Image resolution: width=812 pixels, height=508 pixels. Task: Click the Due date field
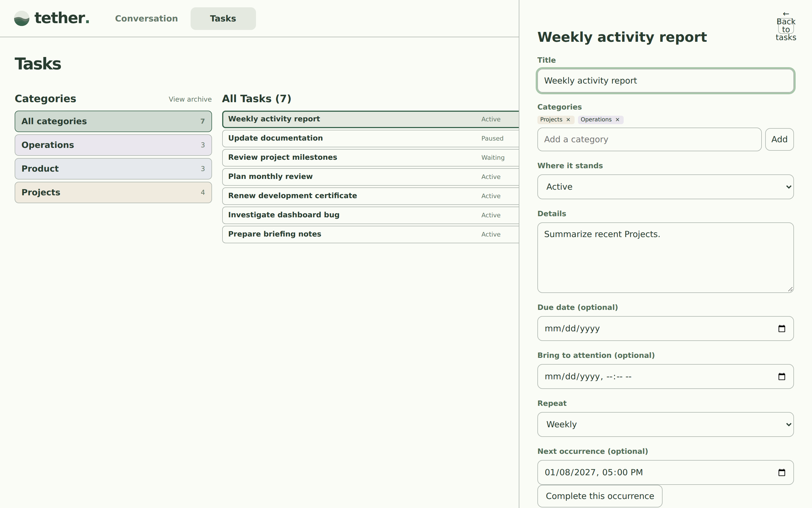coord(665,329)
